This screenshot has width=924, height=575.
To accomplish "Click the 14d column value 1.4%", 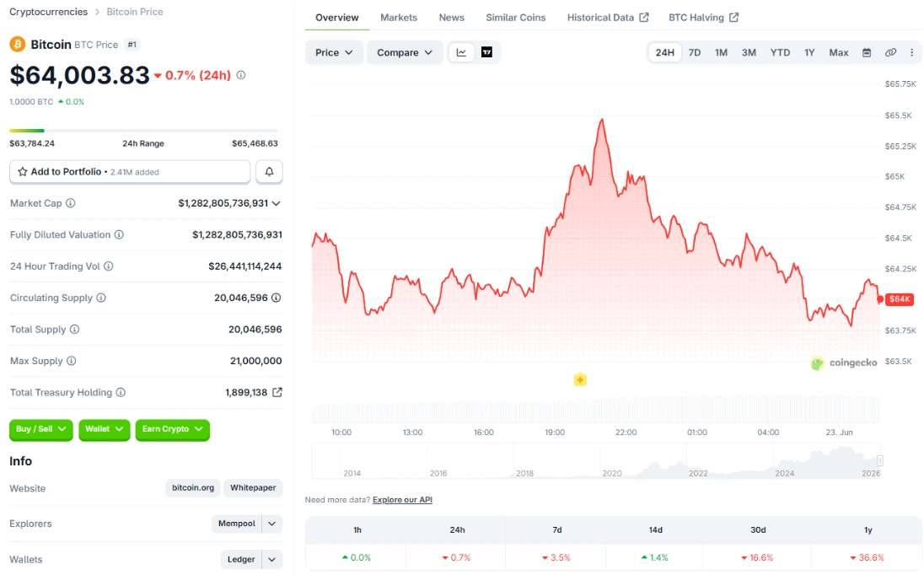I will click(x=655, y=557).
